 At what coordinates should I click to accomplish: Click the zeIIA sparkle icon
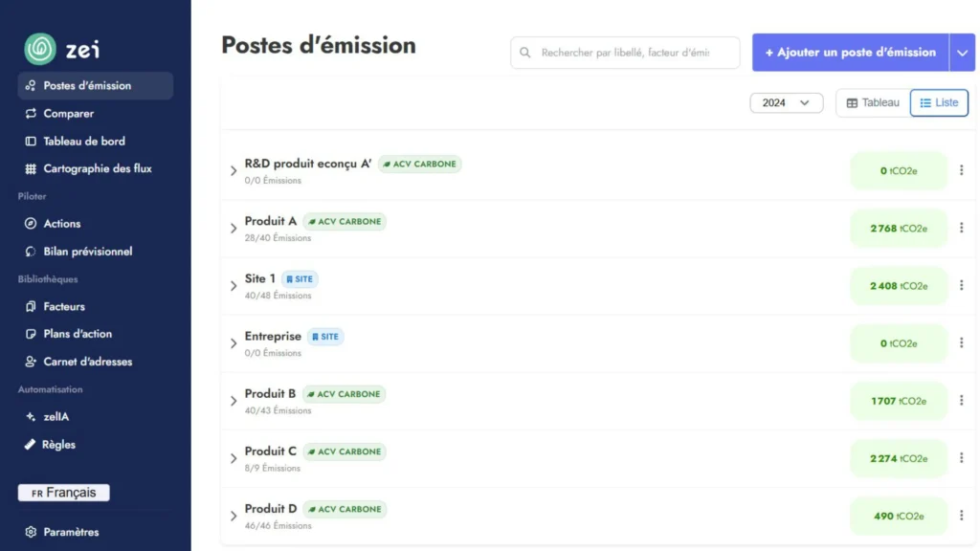click(x=31, y=417)
